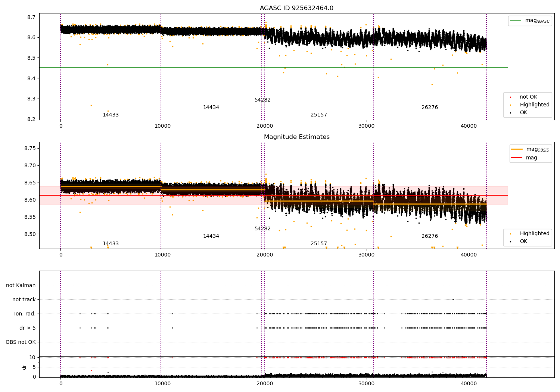Click the 'dr > 5' axis label
The width and height of the screenshot is (560, 392).
click(28, 328)
